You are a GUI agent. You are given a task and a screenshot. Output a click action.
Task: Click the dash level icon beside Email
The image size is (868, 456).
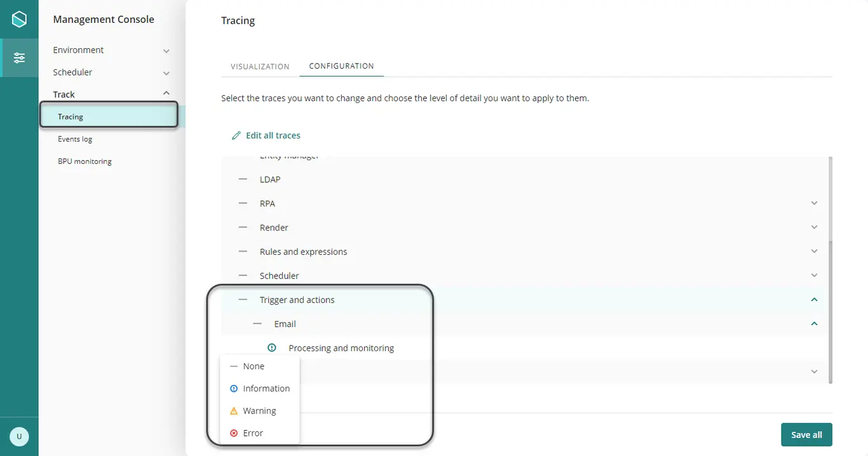(x=257, y=324)
